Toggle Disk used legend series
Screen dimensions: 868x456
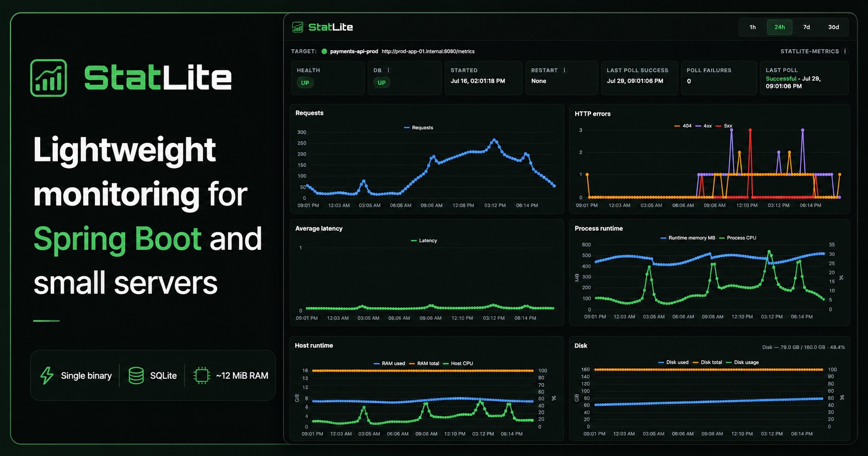click(673, 362)
